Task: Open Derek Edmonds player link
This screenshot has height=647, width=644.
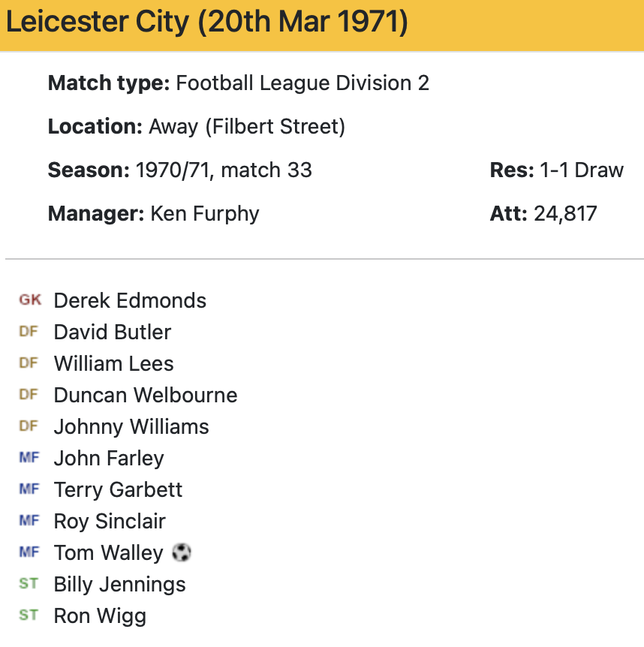Action: pos(130,301)
